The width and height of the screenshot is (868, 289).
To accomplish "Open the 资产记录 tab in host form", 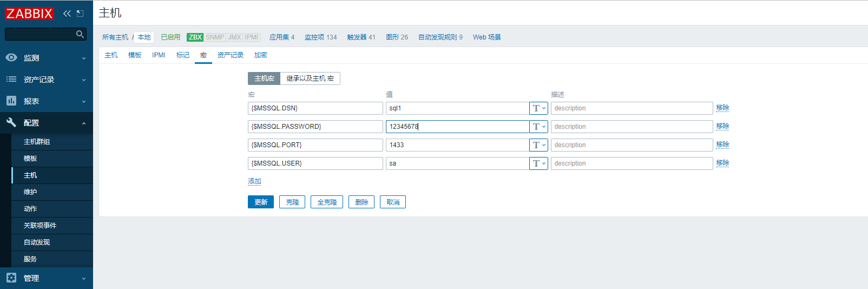I will tap(230, 55).
